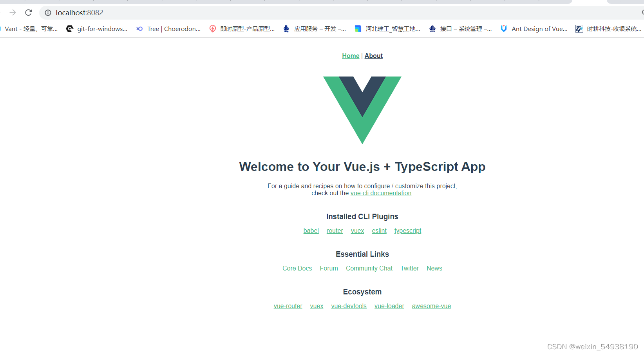
Task: Go to the Home navigation link
Action: [x=351, y=56]
